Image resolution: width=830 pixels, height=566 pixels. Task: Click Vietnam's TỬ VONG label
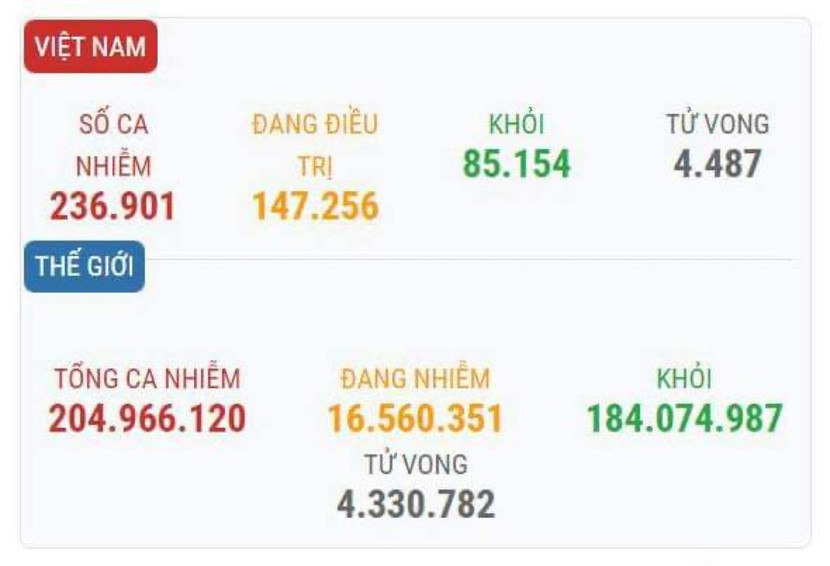(x=718, y=125)
